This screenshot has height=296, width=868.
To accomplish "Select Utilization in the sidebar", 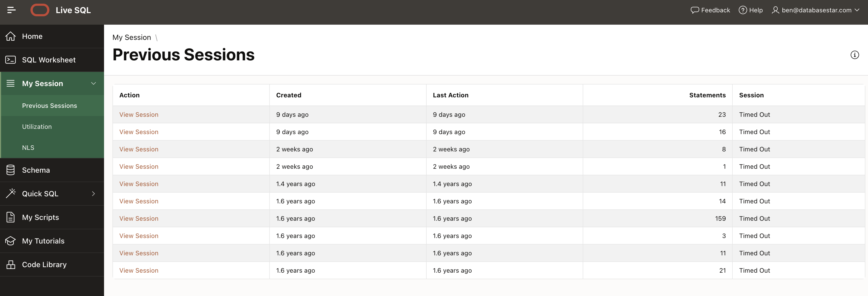I will pyautogui.click(x=37, y=127).
